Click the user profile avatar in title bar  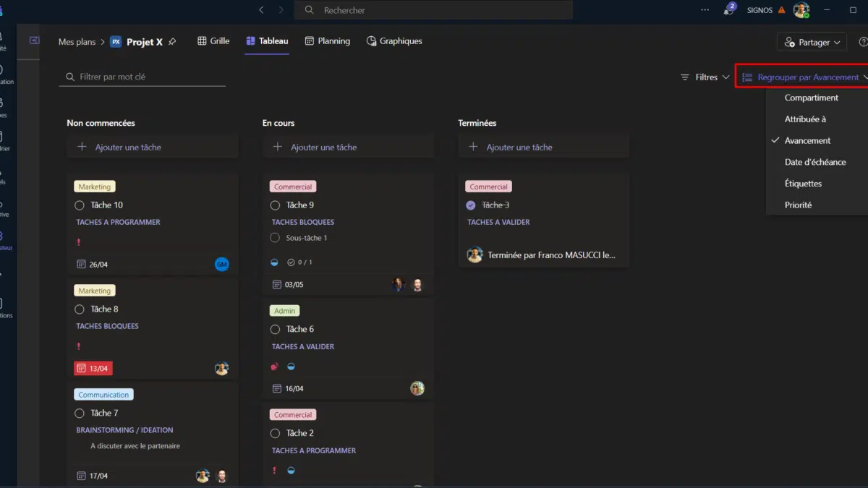click(x=800, y=10)
